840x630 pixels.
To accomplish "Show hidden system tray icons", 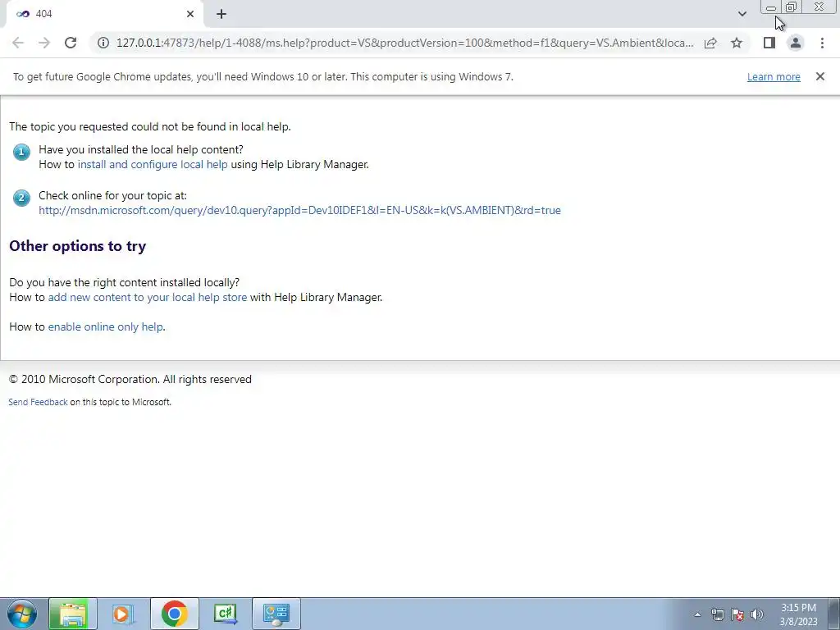I will 697,614.
